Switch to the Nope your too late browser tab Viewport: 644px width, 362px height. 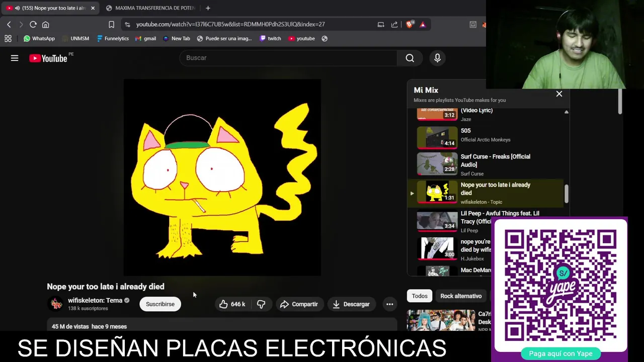pyautogui.click(x=50, y=8)
